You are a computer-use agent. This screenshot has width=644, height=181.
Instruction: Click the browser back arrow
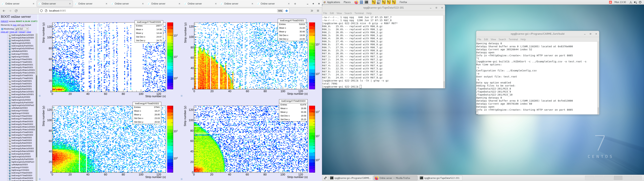(x=4, y=11)
